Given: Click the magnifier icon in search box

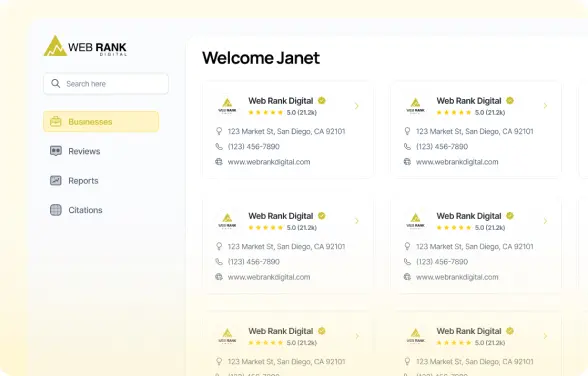Looking at the screenshot, I should [x=56, y=83].
